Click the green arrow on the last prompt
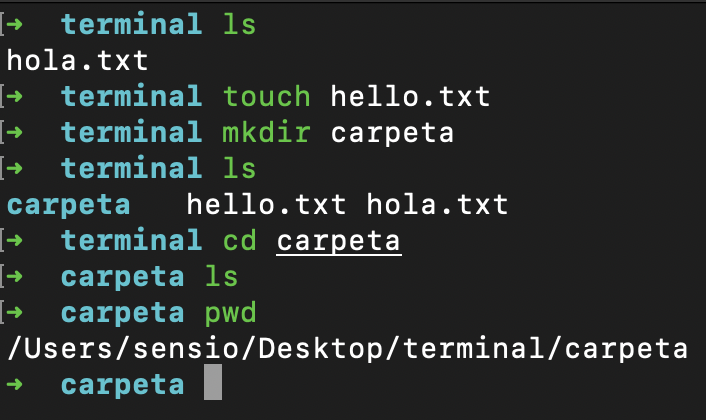The image size is (706, 420). [x=14, y=384]
